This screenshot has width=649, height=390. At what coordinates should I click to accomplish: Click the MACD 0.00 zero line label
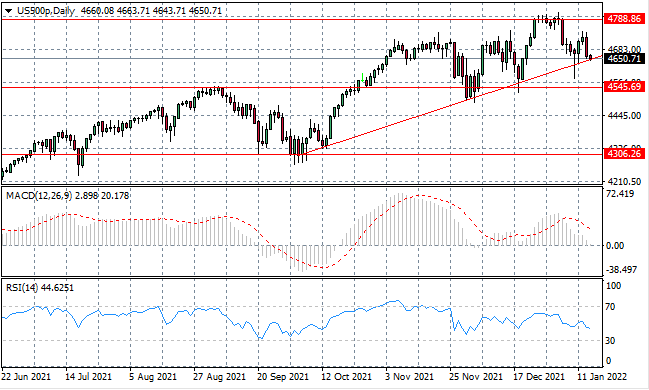615,246
